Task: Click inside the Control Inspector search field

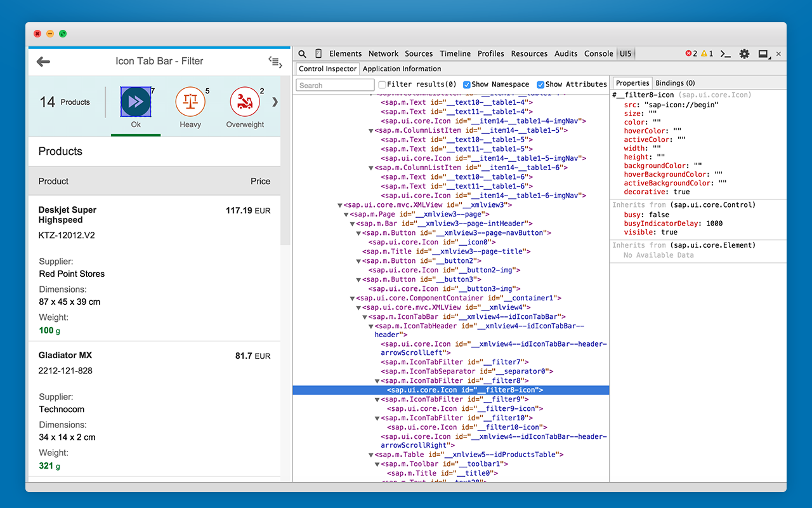Action: (334, 84)
